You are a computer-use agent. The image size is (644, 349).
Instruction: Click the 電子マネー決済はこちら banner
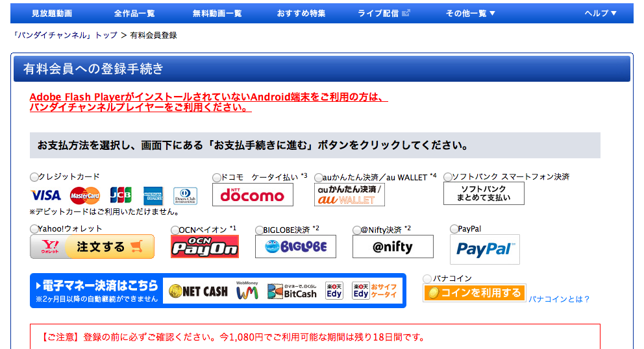(x=218, y=291)
